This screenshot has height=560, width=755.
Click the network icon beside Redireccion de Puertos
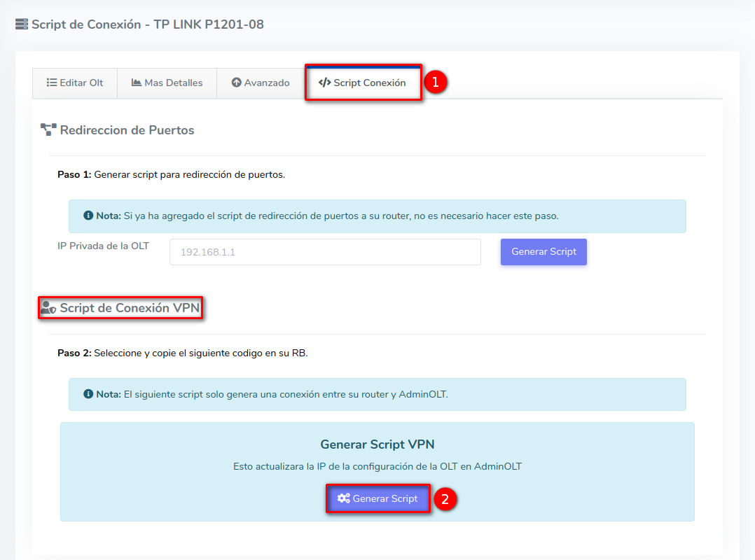48,129
